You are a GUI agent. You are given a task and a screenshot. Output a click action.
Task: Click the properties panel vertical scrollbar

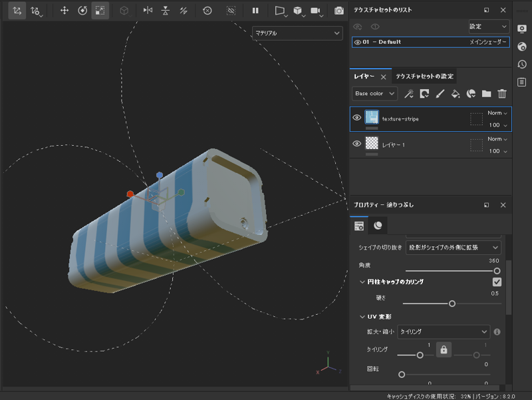pyautogui.click(x=509, y=288)
